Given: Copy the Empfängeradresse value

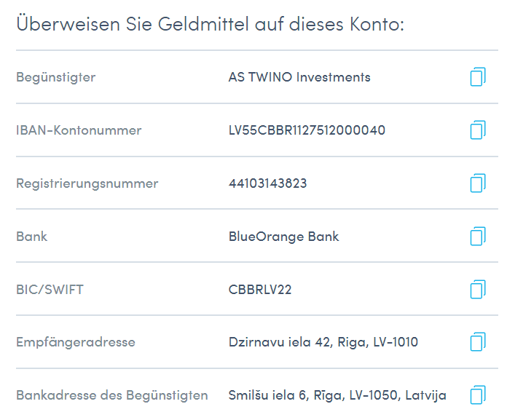Looking at the screenshot, I should click(x=478, y=342).
